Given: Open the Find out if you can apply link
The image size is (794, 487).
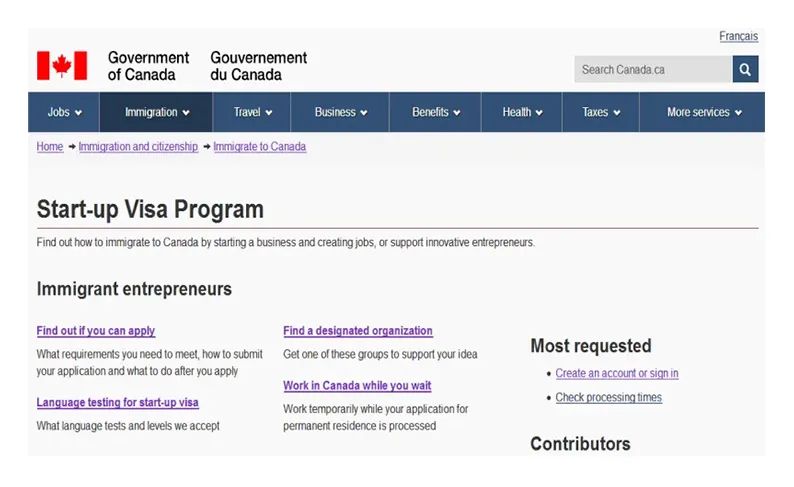Looking at the screenshot, I should click(96, 331).
